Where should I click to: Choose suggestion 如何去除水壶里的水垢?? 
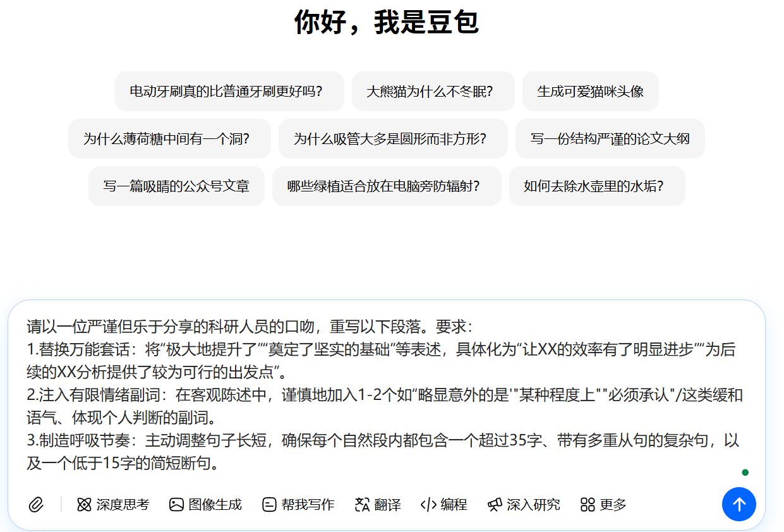[597, 186]
